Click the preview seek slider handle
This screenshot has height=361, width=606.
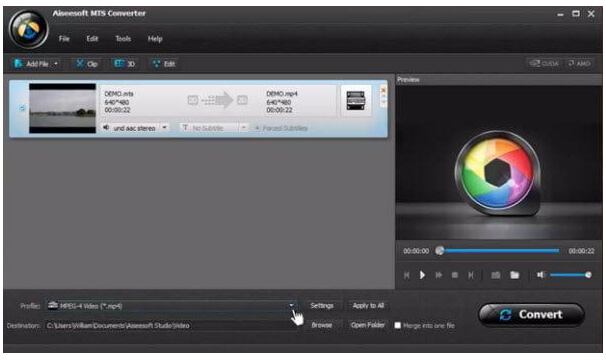coord(439,251)
